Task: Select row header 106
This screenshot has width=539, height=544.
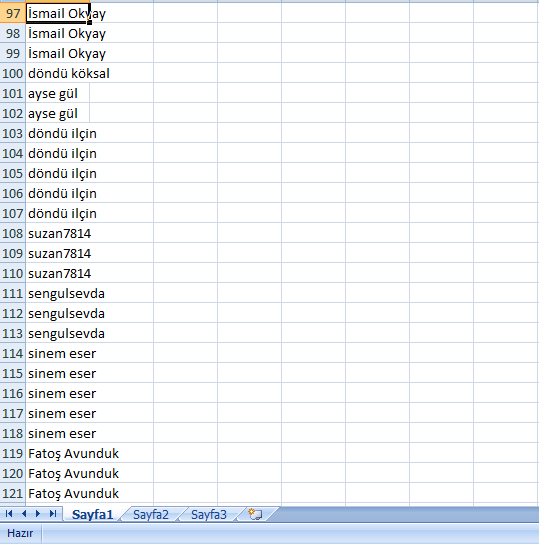Action: 13,193
